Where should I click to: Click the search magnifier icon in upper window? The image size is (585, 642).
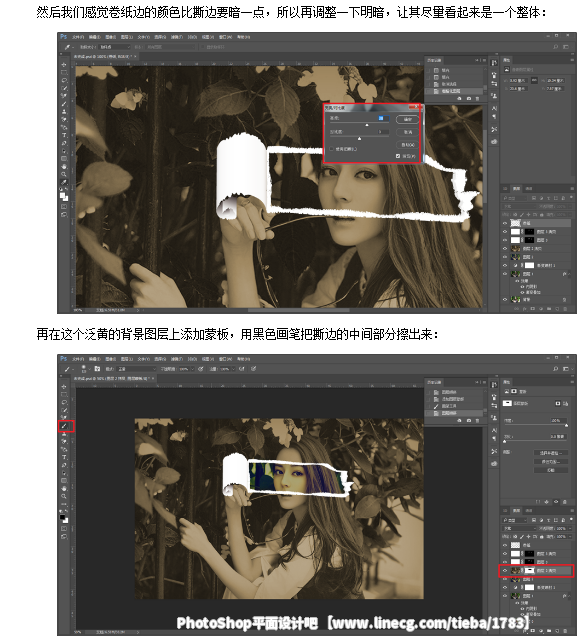click(x=556, y=47)
